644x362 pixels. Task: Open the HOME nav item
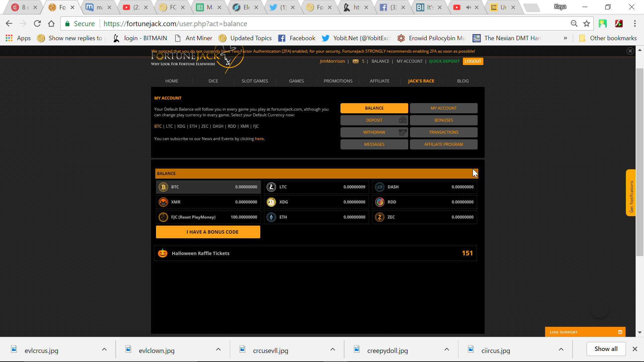[x=172, y=81]
